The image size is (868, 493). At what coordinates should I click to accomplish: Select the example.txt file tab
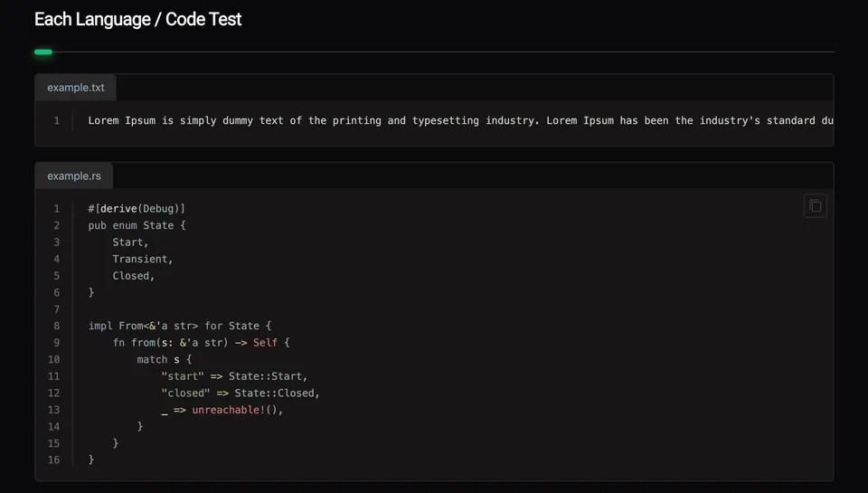[76, 88]
